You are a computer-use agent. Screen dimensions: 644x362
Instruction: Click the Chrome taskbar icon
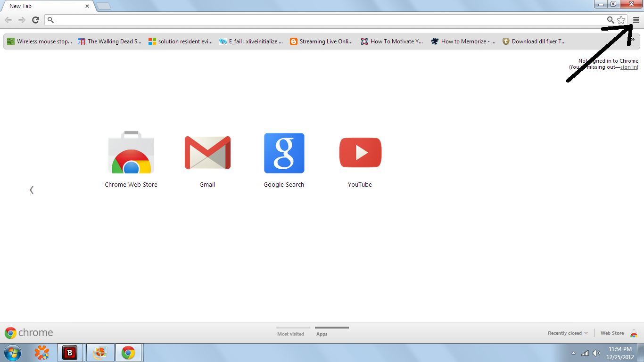click(128, 353)
